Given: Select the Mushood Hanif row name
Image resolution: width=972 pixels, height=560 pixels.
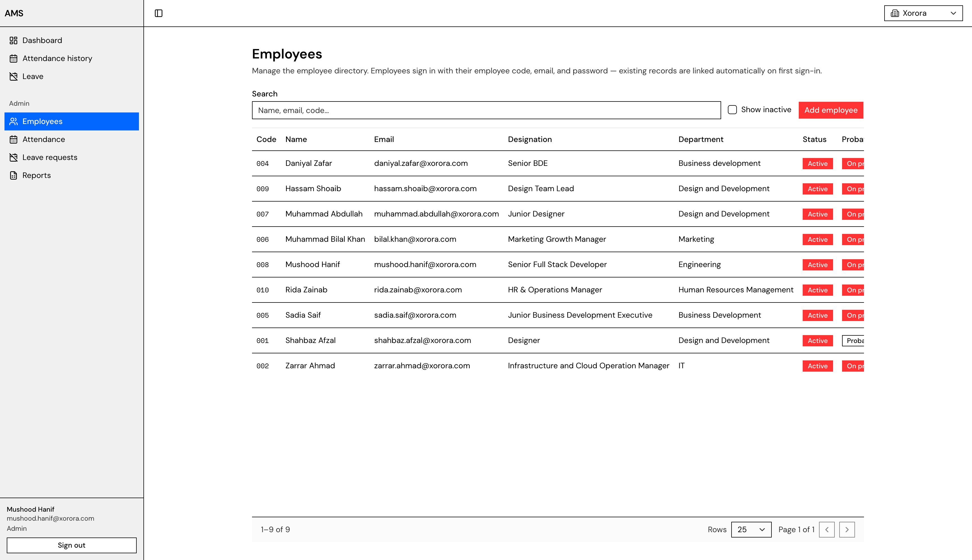Looking at the screenshot, I should [x=312, y=265].
